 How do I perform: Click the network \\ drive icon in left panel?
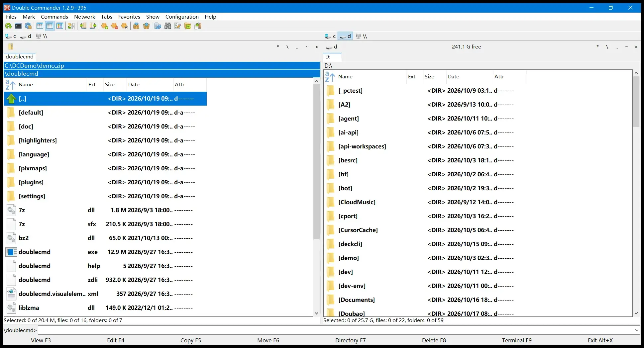42,36
